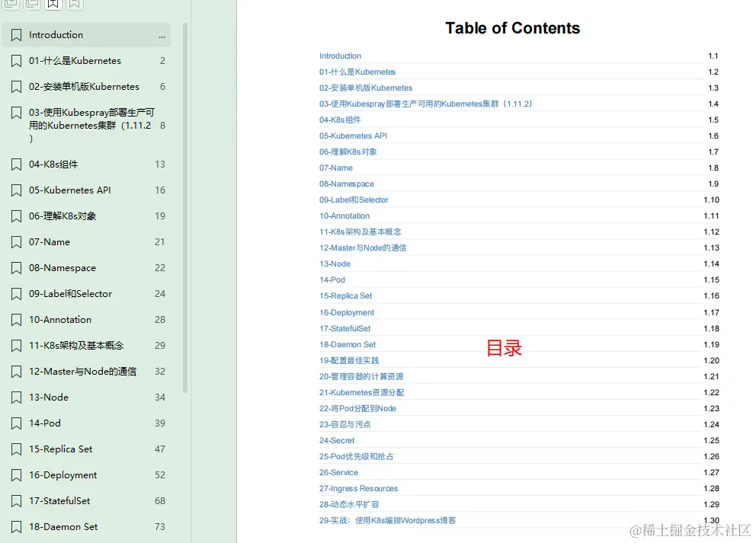Click bookmark icon beside 07-Name

(x=17, y=242)
